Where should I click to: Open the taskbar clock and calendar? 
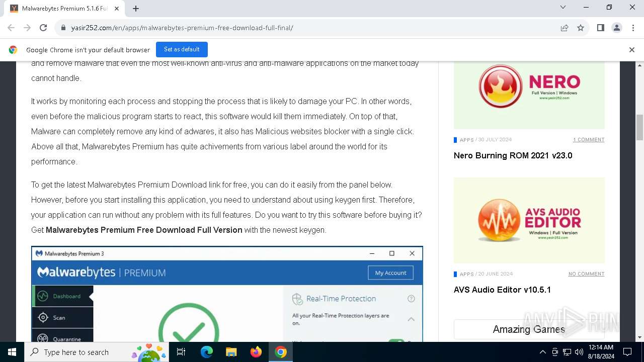point(601,352)
